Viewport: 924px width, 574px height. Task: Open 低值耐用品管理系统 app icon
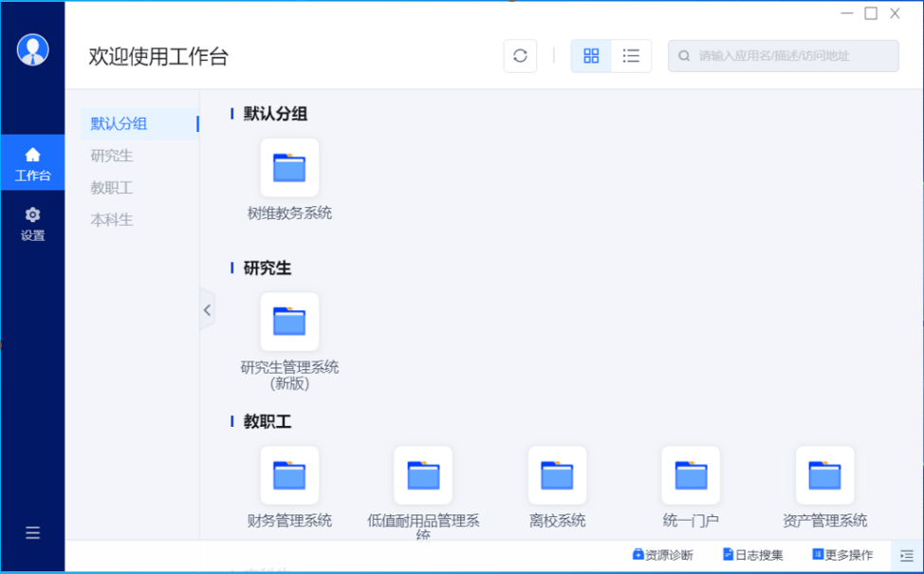point(423,475)
